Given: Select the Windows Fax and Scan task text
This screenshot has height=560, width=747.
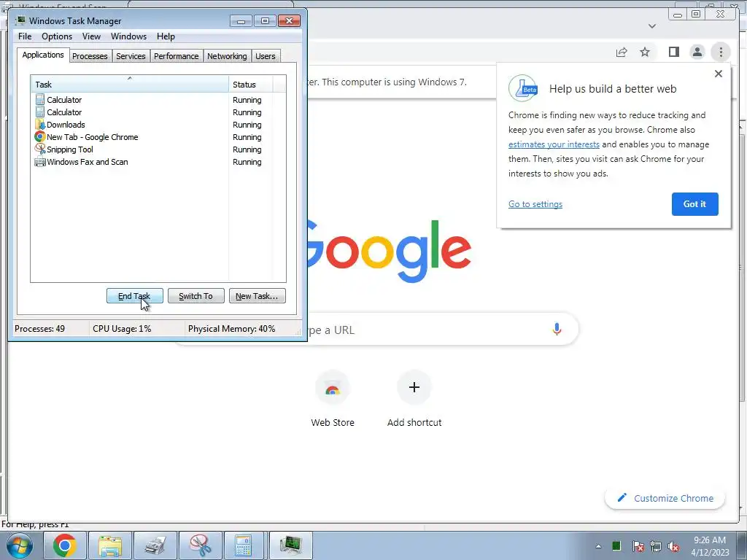Looking at the screenshot, I should [88, 162].
